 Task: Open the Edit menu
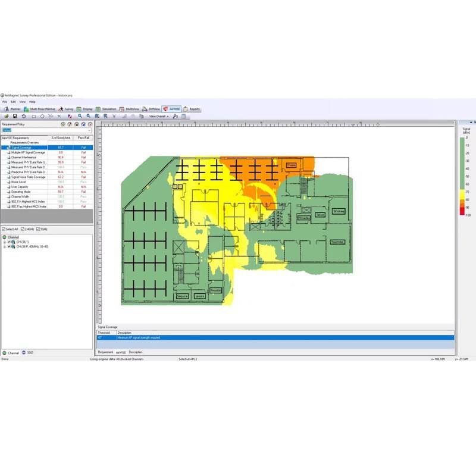tap(13, 102)
